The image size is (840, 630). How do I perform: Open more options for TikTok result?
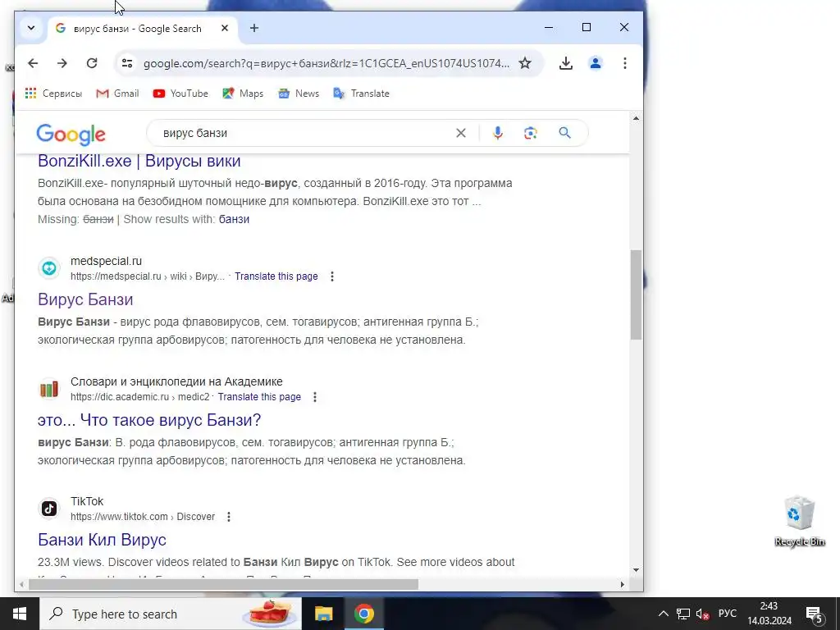coord(229,517)
